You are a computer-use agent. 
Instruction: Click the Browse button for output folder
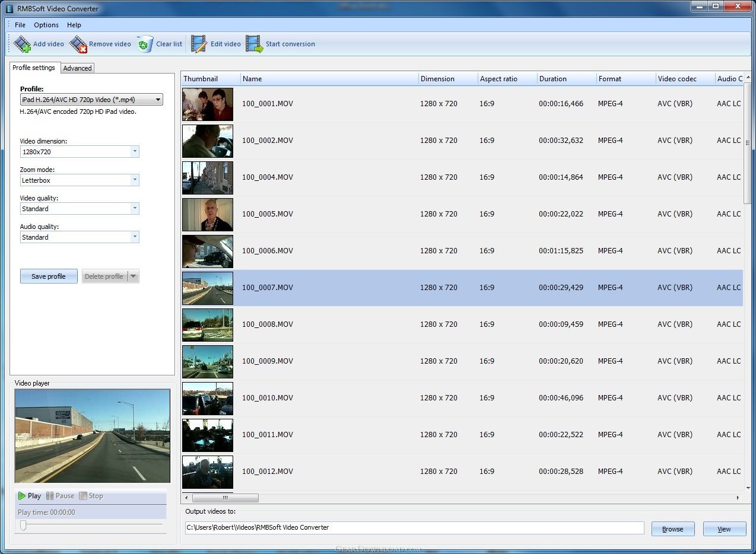tap(672, 529)
